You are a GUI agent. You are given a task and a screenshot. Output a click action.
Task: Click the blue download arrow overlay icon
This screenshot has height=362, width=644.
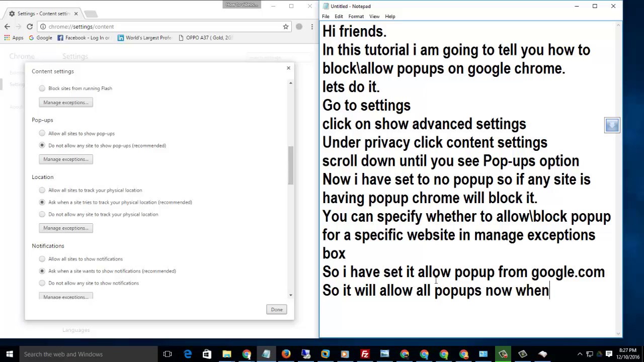pos(612,125)
